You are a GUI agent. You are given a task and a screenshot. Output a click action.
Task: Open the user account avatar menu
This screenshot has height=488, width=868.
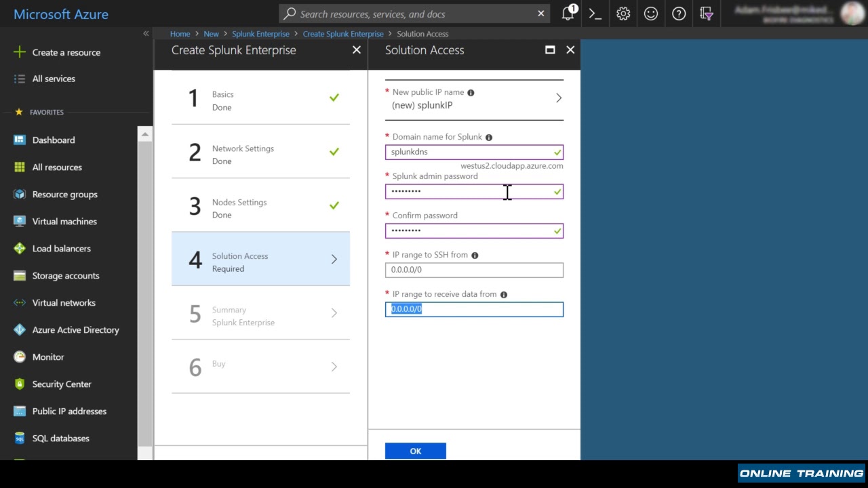[852, 14]
